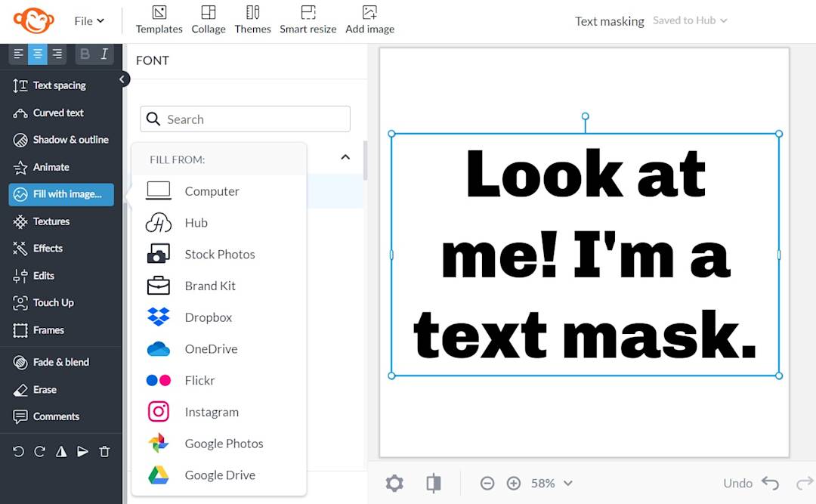Select Fill with image option
Viewport: 816px width, 504px height.
pos(61,194)
